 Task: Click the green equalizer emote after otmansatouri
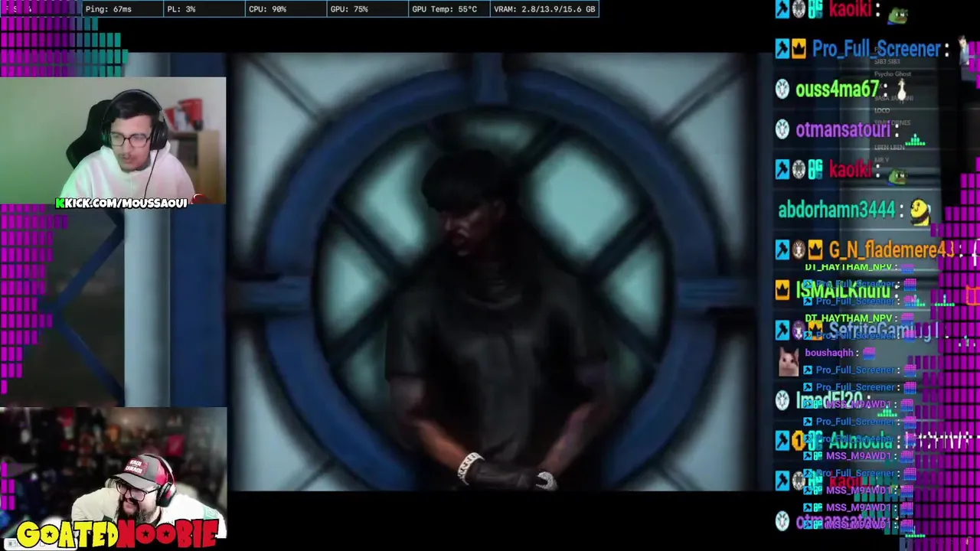tap(916, 139)
